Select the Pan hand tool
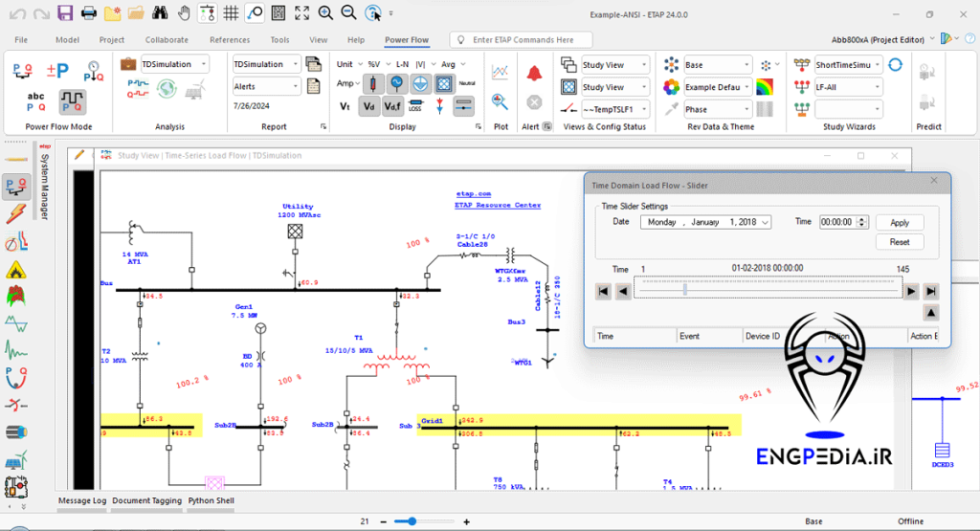This screenshot has width=980, height=531. coord(184,13)
